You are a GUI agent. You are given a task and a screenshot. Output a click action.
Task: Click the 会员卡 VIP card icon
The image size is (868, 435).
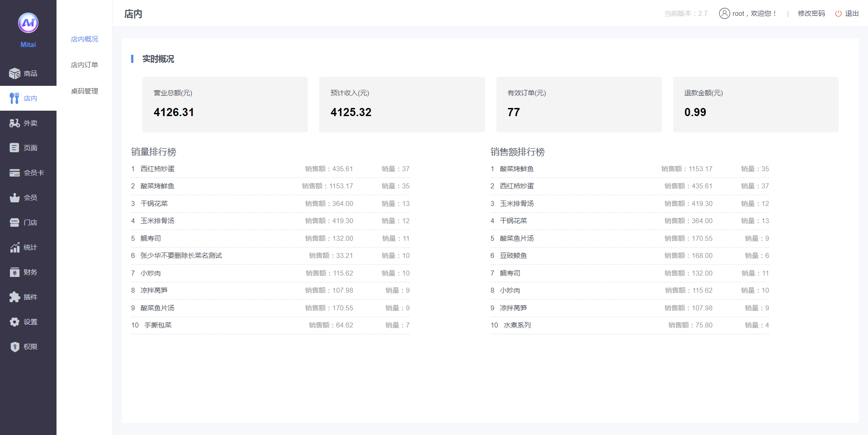[14, 173]
